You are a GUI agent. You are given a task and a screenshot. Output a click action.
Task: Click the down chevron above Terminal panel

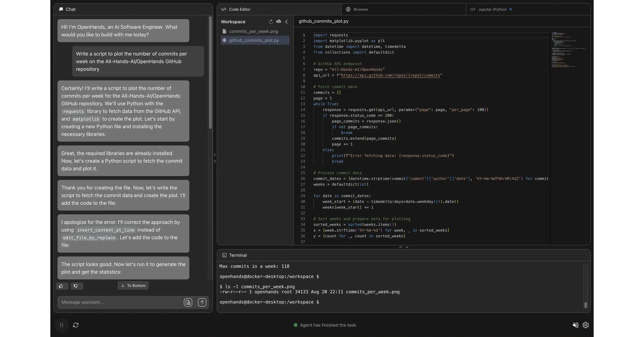[407, 247]
